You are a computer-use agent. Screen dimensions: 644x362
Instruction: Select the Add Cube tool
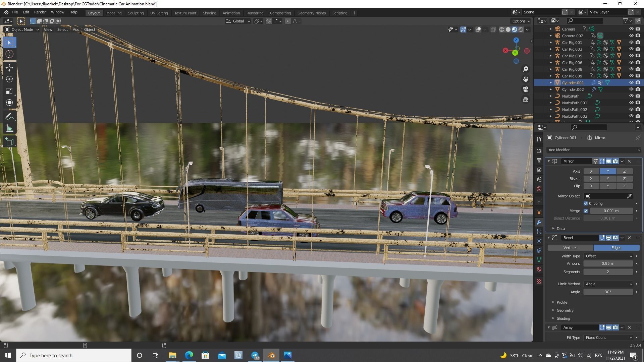[9, 141]
